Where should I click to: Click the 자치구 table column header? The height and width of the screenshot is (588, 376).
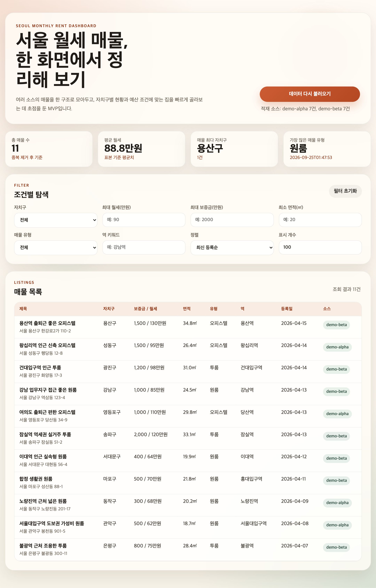click(x=109, y=309)
